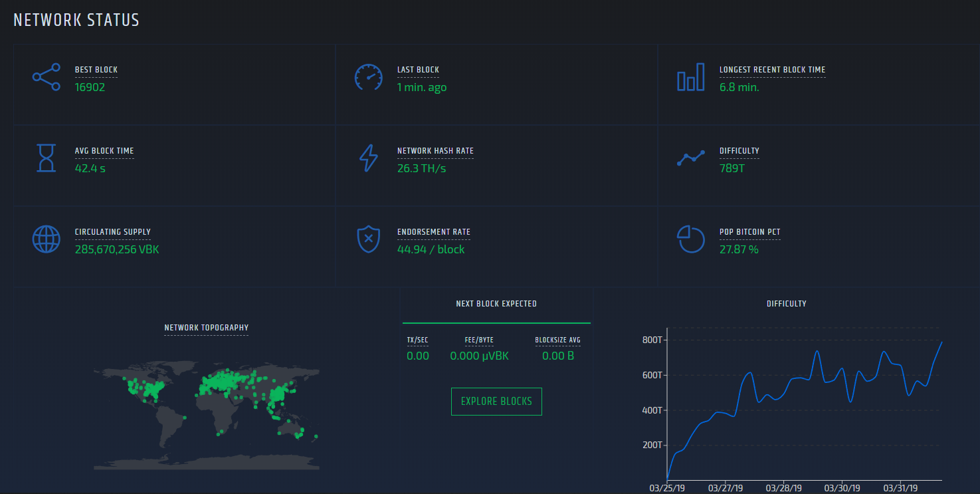Select the Next Block Expected tab
This screenshot has height=494, width=980.
[x=496, y=303]
